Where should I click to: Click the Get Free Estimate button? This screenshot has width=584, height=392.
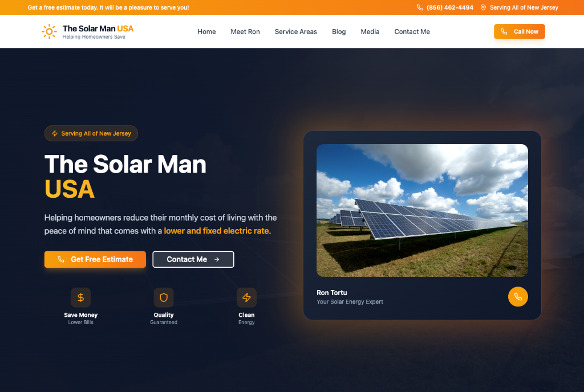[95, 259]
